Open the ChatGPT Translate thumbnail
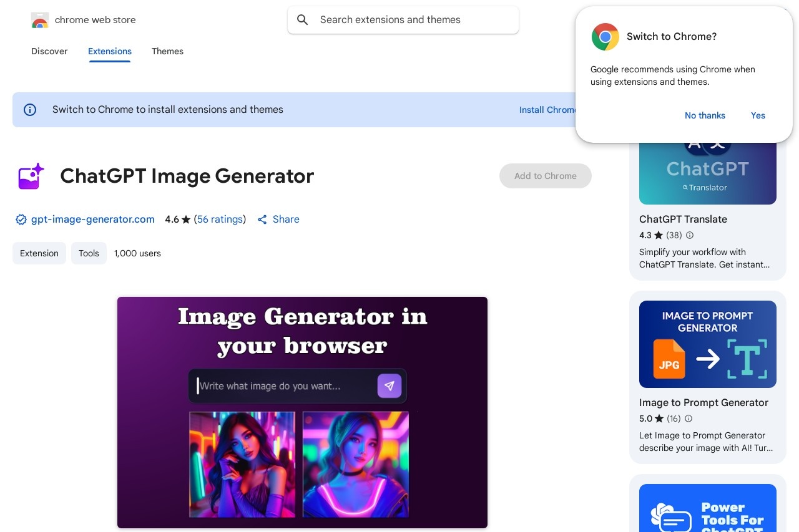 pyautogui.click(x=708, y=173)
